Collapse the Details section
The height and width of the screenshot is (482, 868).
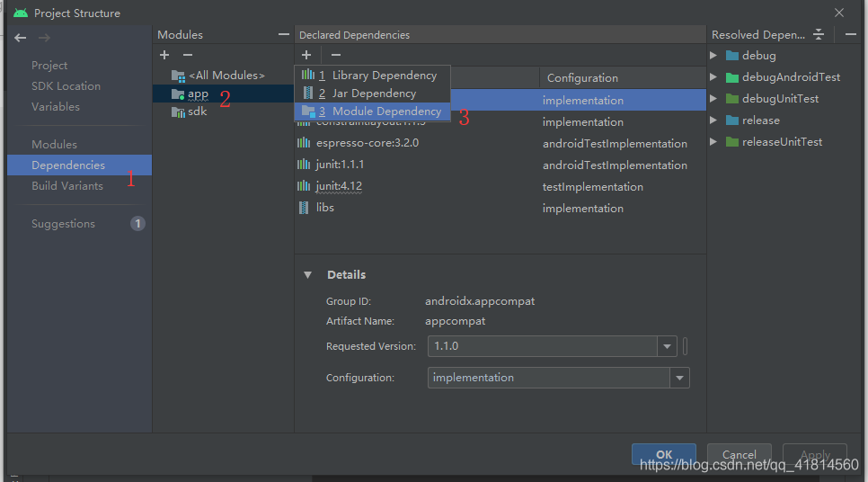point(308,275)
